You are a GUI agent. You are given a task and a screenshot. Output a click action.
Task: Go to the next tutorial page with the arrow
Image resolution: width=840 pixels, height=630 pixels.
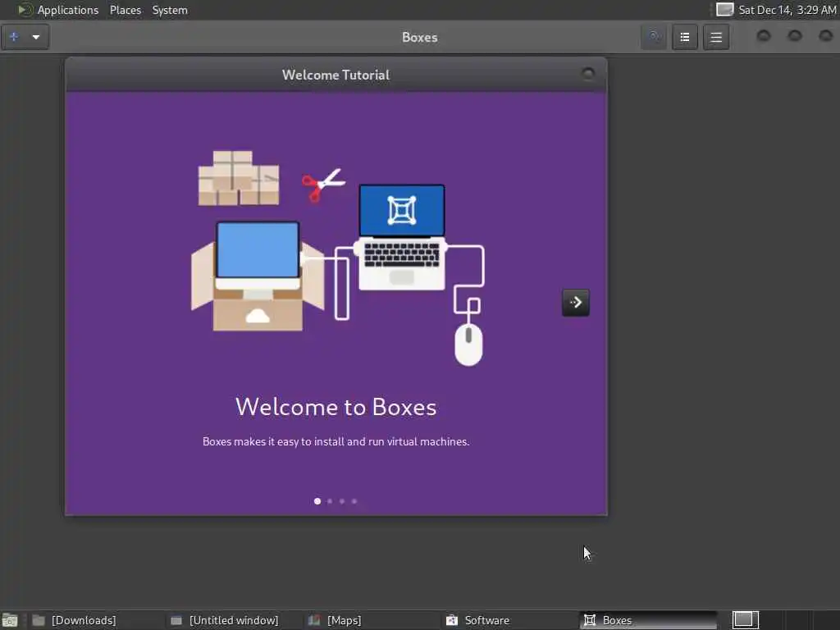575,303
